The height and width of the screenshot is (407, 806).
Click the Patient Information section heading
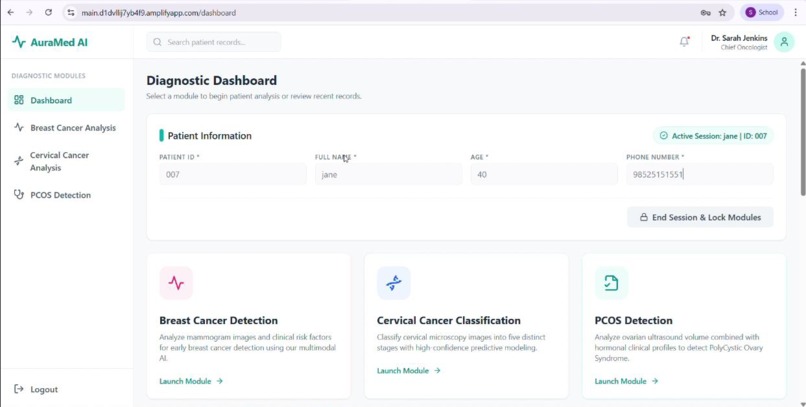pos(210,136)
